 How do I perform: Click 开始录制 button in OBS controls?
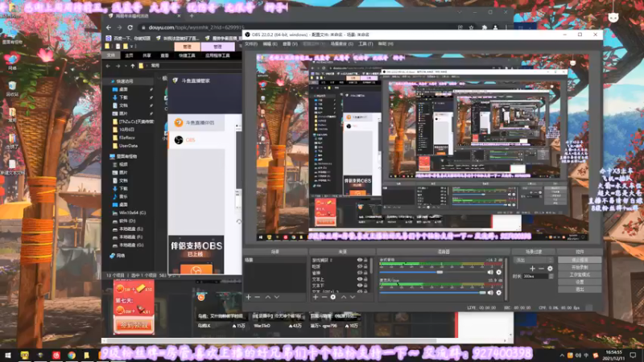tap(580, 267)
